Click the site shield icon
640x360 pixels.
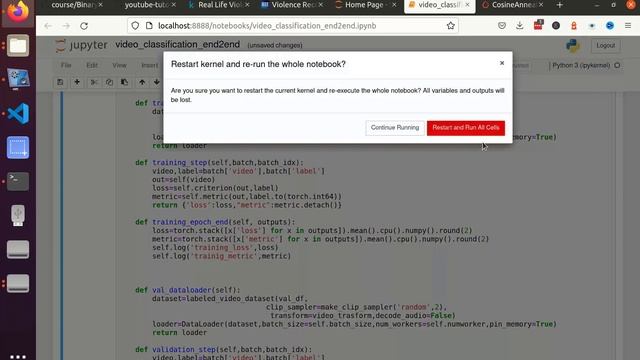point(135,26)
